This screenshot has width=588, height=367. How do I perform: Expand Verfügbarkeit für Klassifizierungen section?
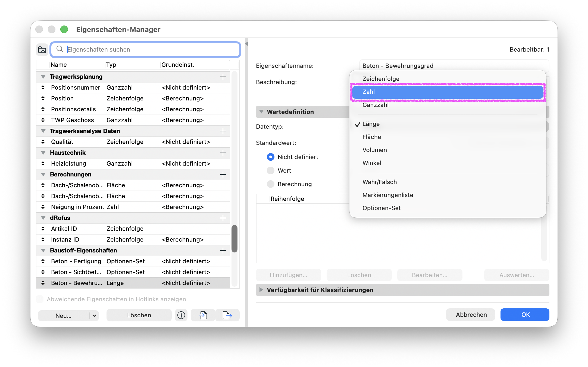click(261, 290)
